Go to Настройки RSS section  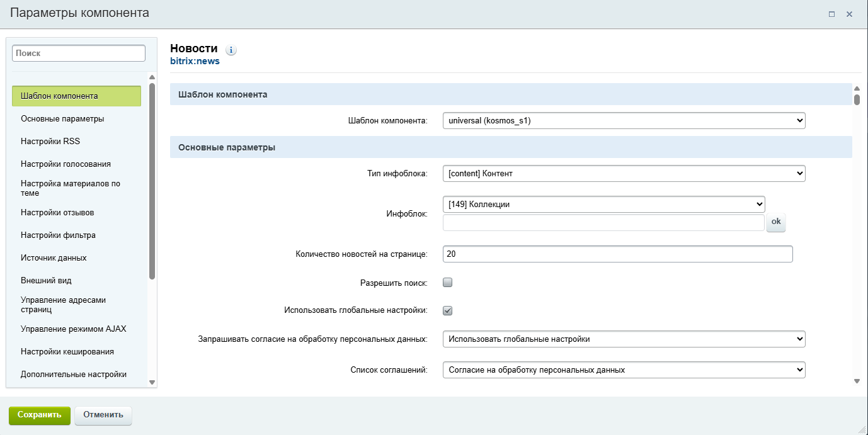(x=50, y=141)
